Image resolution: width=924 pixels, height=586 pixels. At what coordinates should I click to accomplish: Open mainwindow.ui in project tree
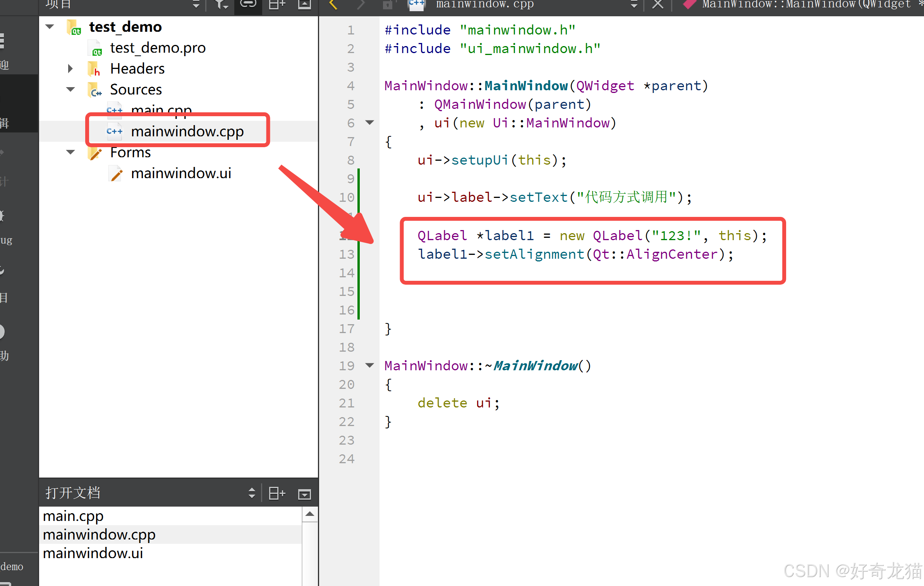pyautogui.click(x=181, y=173)
